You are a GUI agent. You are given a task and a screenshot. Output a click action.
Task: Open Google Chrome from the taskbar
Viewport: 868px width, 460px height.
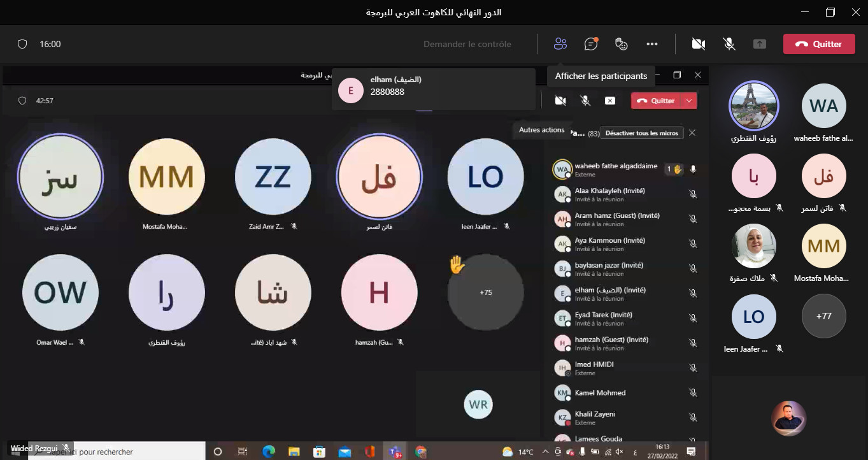coord(420,452)
